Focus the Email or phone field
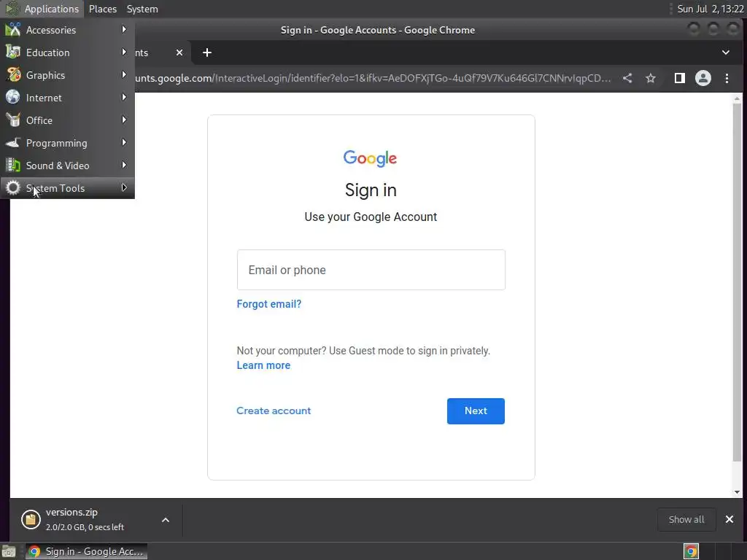This screenshot has width=747, height=560. [x=371, y=270]
